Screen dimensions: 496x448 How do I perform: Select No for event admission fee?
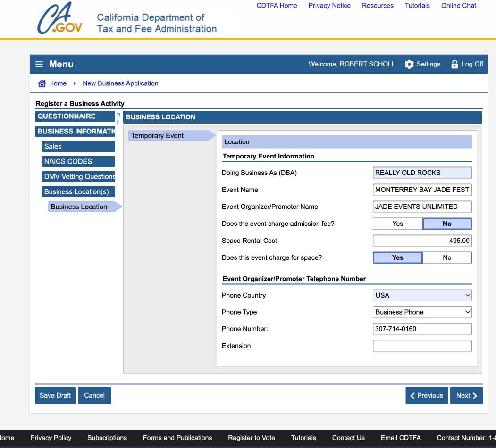pyautogui.click(x=447, y=224)
